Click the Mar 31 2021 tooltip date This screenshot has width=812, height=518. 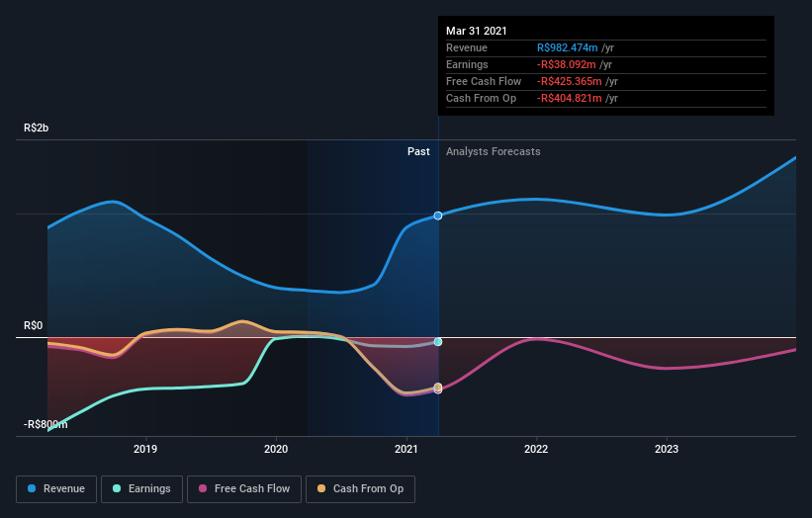(477, 31)
